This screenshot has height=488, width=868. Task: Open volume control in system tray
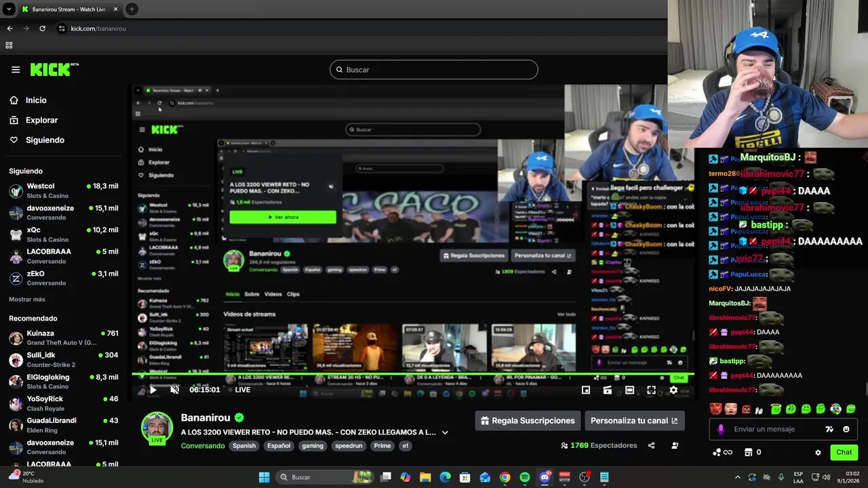pyautogui.click(x=827, y=477)
